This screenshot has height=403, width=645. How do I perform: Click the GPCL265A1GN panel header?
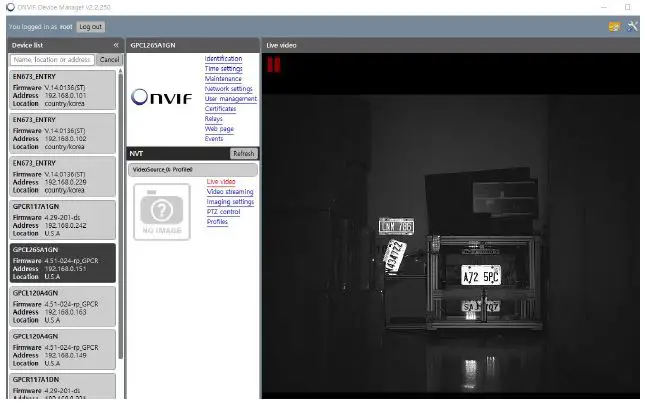tap(193, 45)
